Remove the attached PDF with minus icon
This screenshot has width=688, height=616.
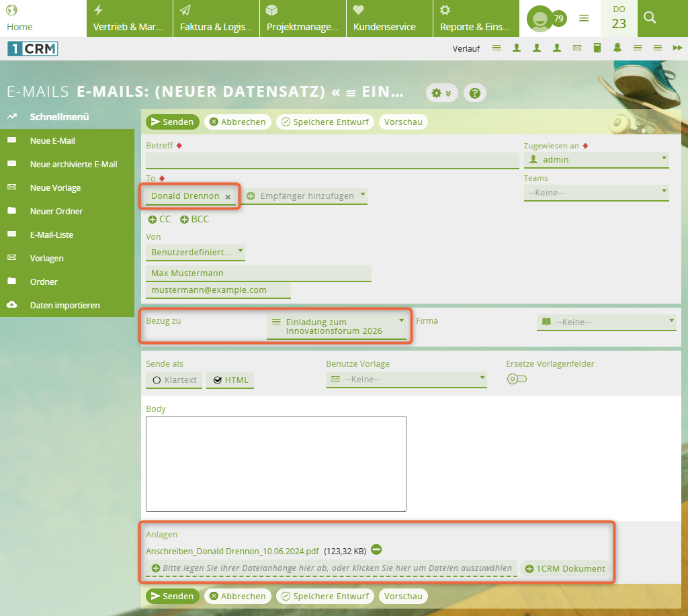(376, 550)
